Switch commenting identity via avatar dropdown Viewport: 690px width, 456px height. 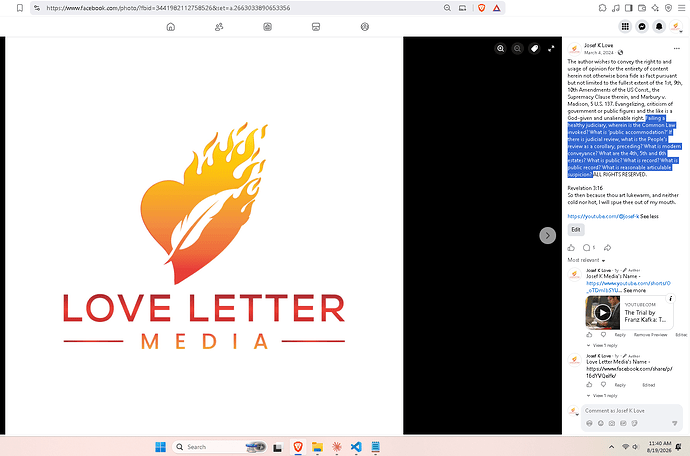point(573,411)
